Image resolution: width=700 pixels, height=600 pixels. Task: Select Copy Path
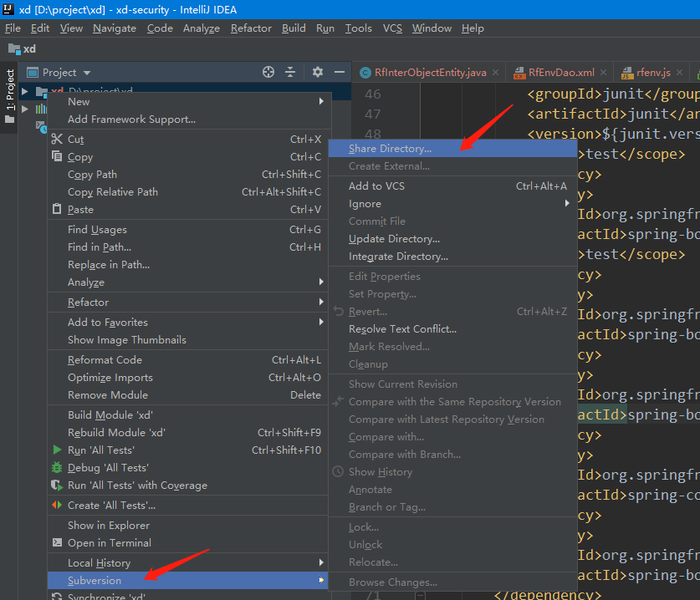click(187, 175)
